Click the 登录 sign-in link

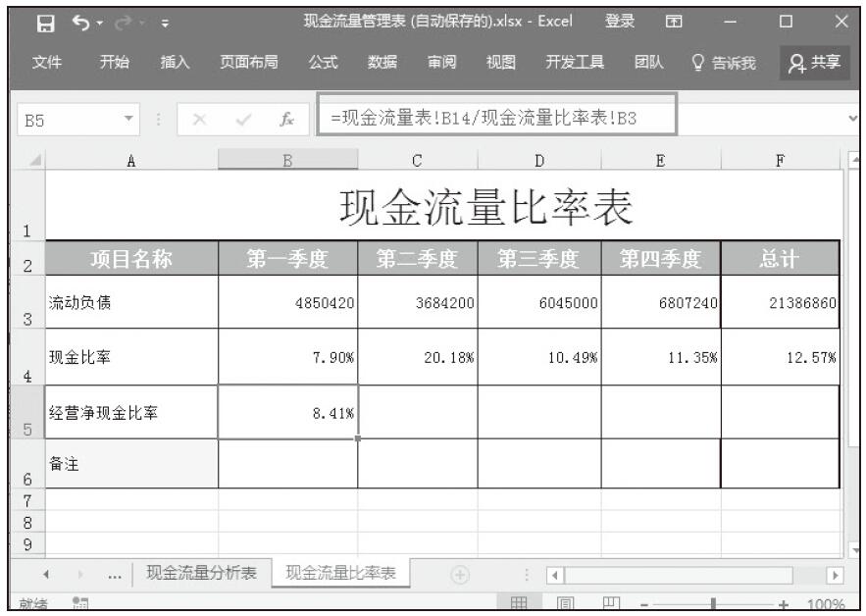[620, 22]
